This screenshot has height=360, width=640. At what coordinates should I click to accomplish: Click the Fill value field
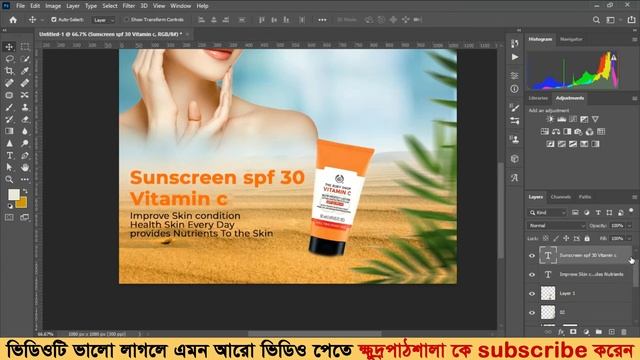coord(617,238)
